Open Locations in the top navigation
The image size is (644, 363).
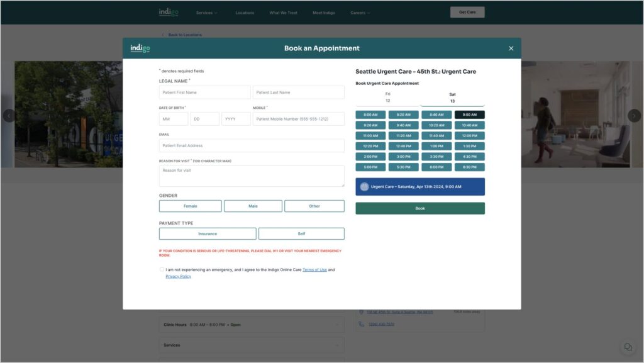click(x=245, y=13)
